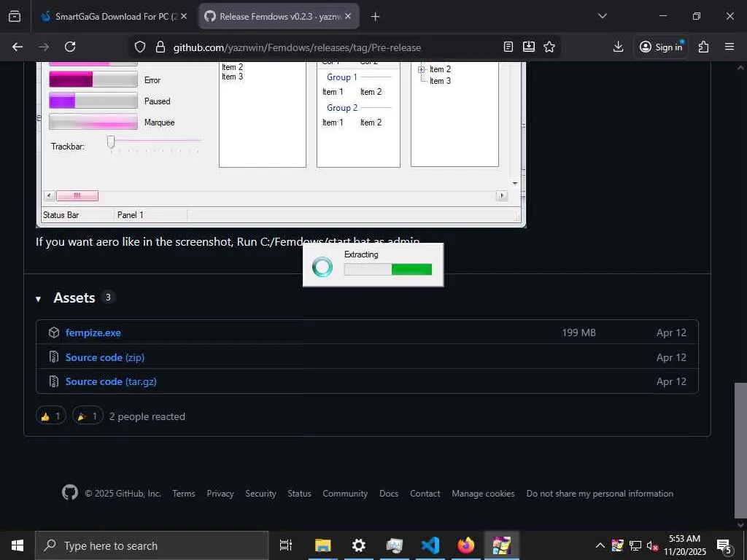The width and height of the screenshot is (747, 560).
Task: Download Source code (tar.gz)
Action: (111, 381)
